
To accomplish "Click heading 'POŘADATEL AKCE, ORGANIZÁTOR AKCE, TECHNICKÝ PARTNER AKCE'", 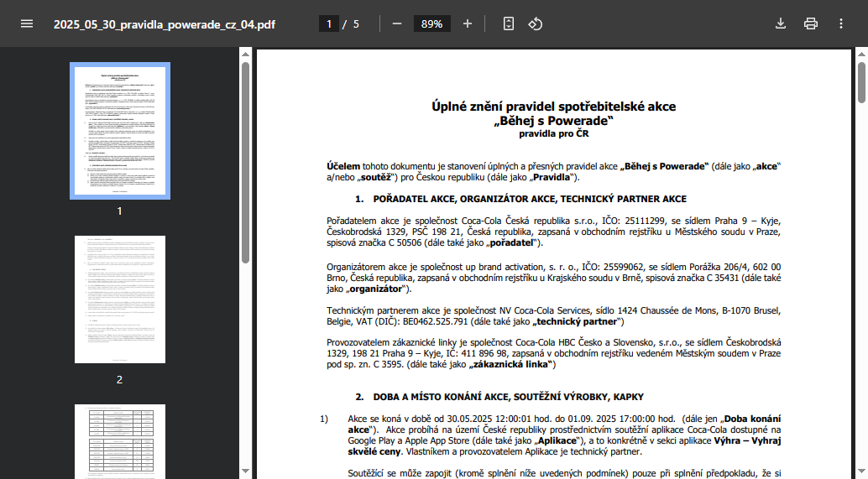I will click(x=530, y=199).
